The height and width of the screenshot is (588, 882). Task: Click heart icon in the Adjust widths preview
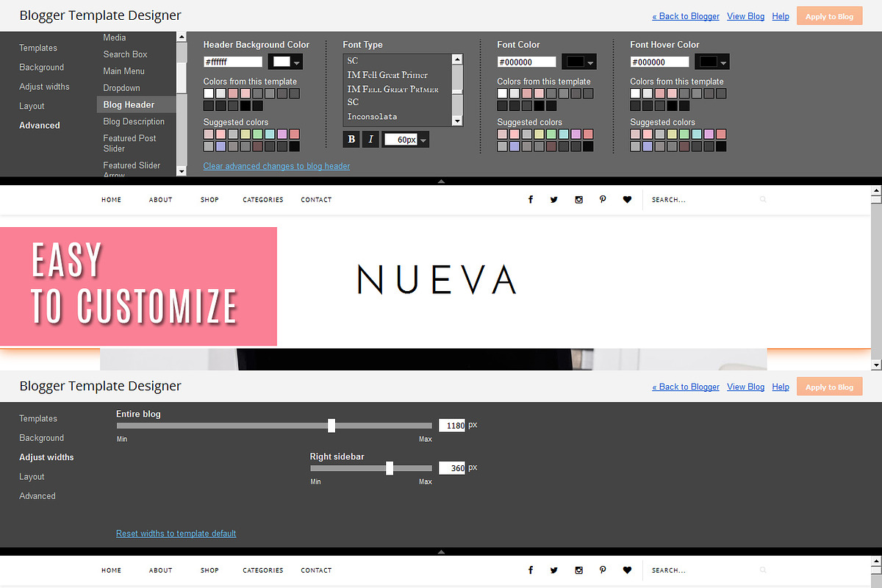tap(627, 570)
